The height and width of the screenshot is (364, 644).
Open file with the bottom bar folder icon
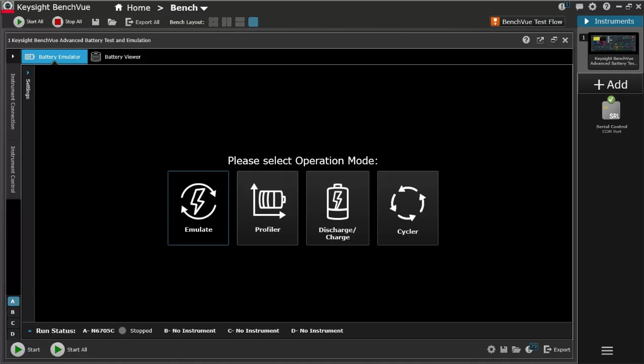tap(516, 349)
